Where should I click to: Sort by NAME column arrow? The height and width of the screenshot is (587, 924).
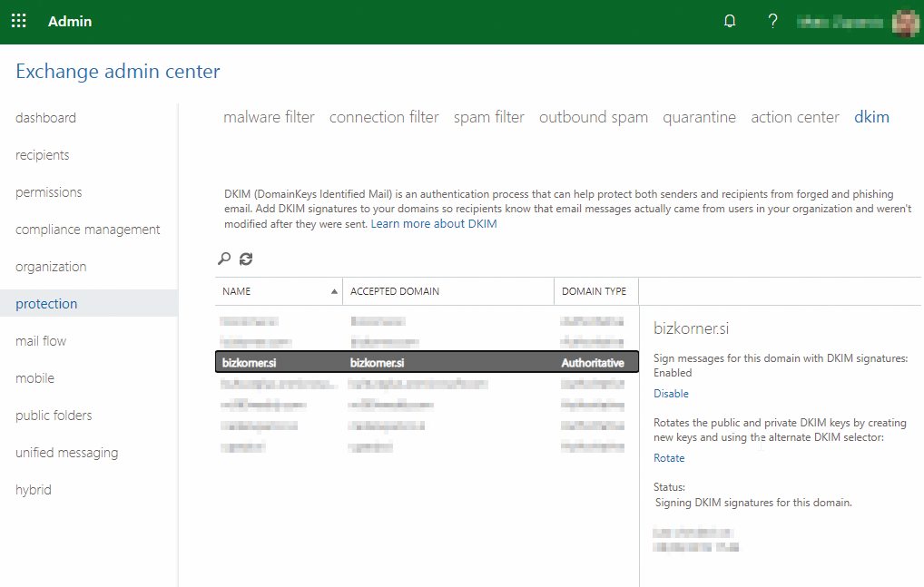pos(334,291)
